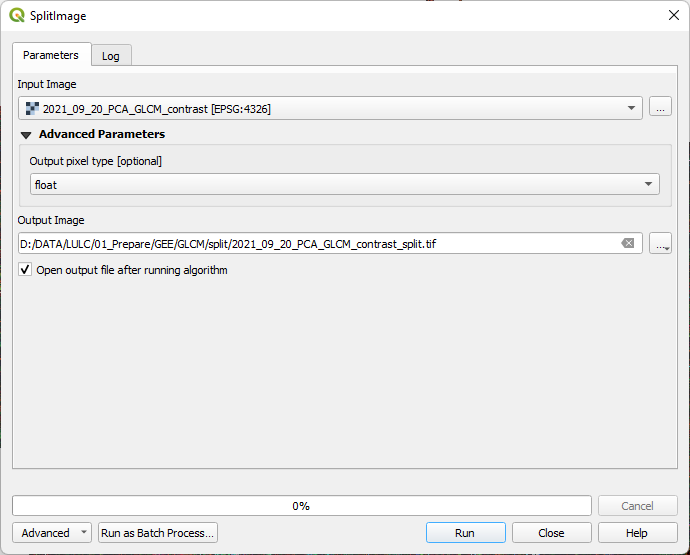Click the 0% progress bar
This screenshot has height=555, width=690.
(302, 506)
